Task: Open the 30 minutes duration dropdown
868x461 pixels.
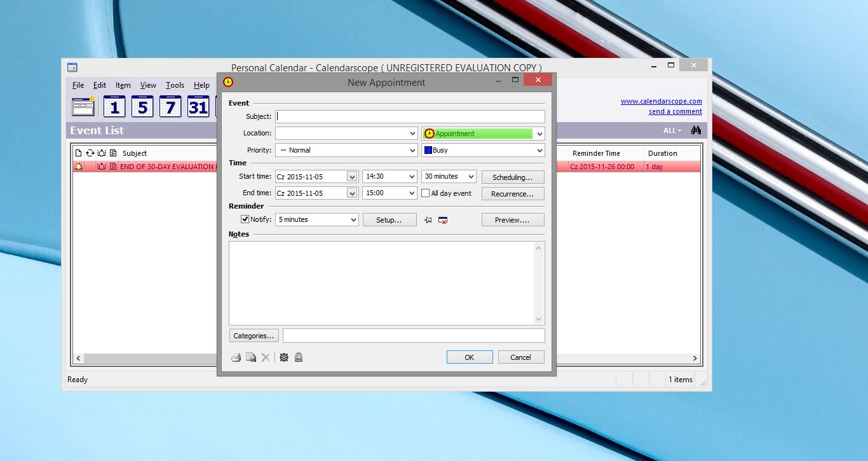Action: click(x=471, y=177)
